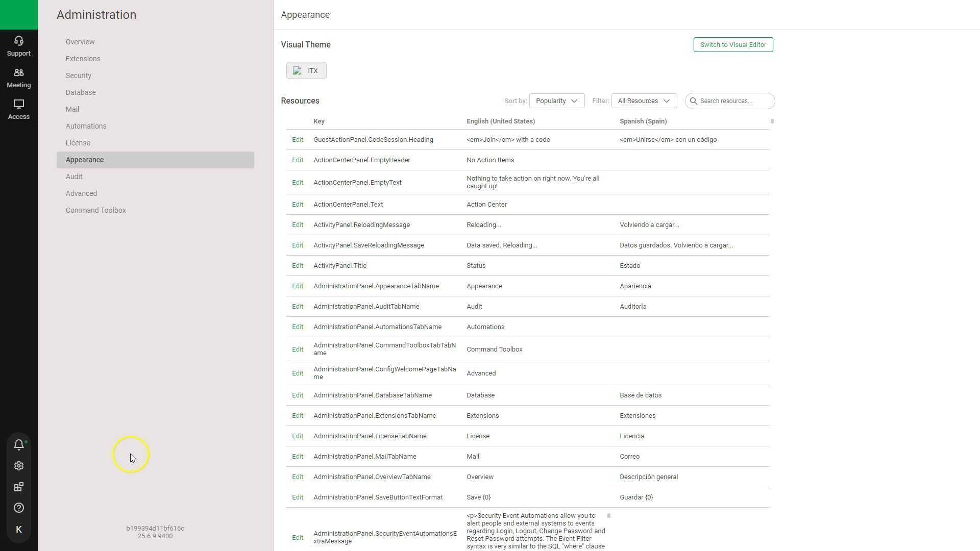
Task: Edit the GuestActionPanel.CodeSession.Heading resource
Action: (x=298, y=140)
